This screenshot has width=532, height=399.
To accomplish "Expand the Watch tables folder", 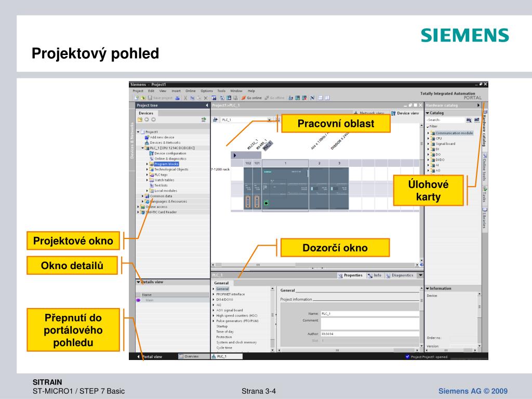I will (x=147, y=180).
